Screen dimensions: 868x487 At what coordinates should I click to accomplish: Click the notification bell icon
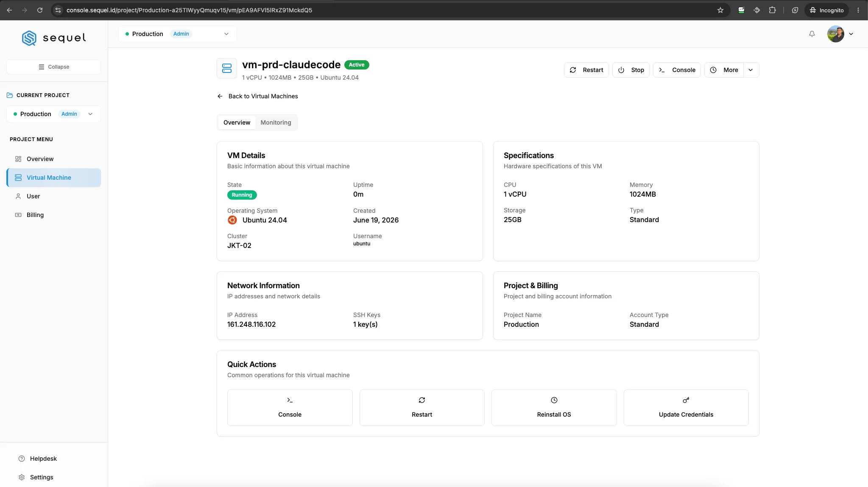tap(812, 34)
